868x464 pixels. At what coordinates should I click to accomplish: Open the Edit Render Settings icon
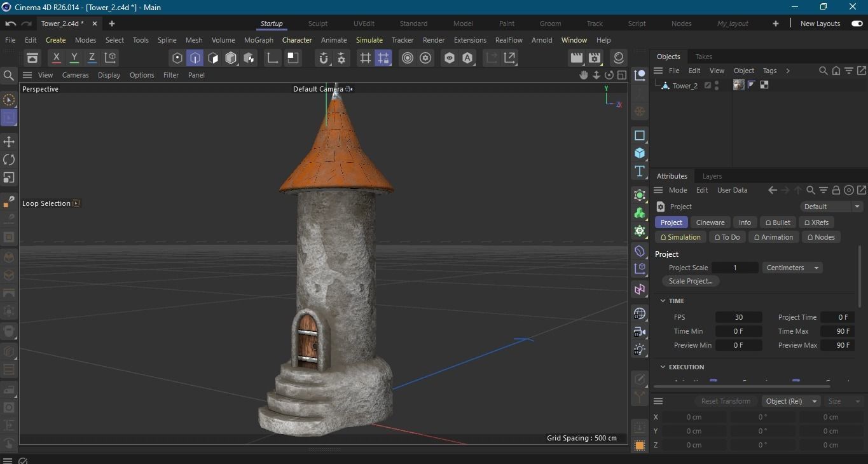(595, 58)
